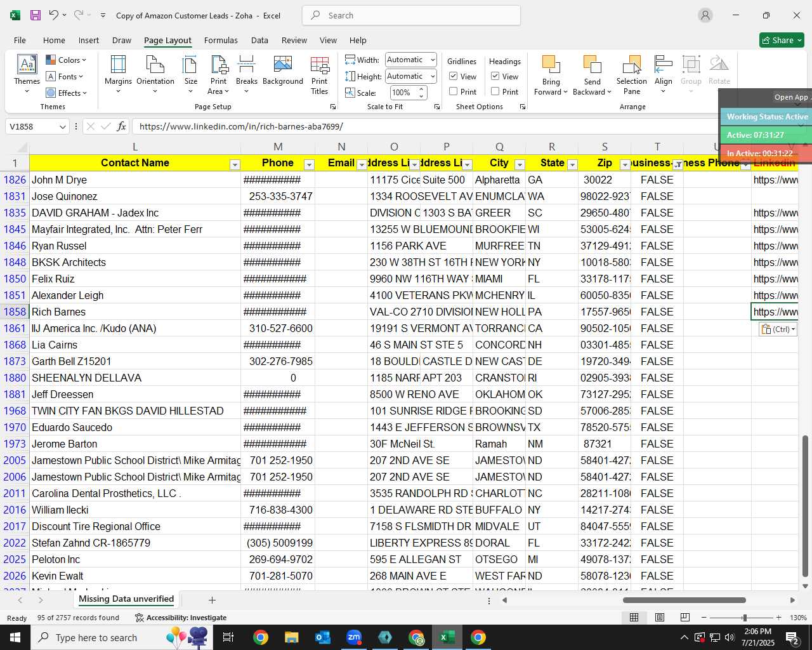
Task: Open the Width scale dropdown
Action: click(x=433, y=60)
